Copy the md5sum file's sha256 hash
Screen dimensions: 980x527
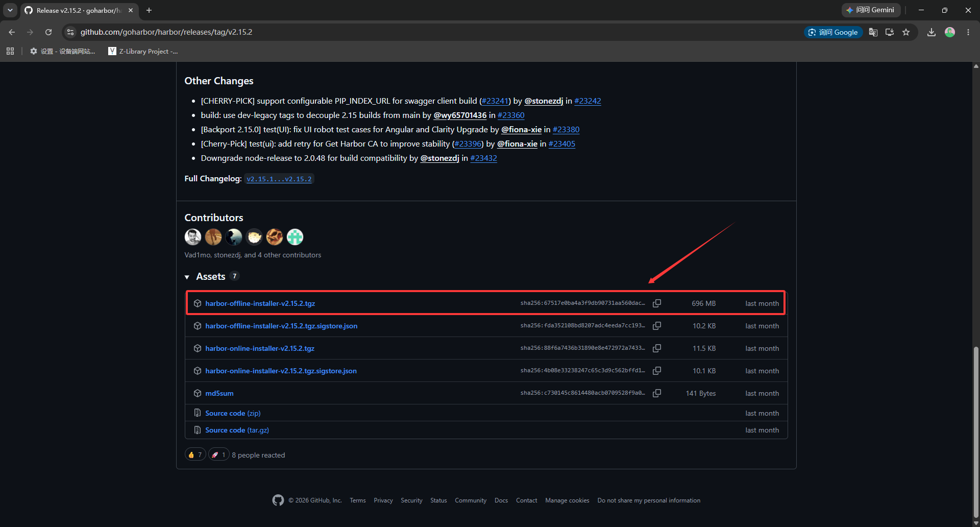pyautogui.click(x=657, y=393)
